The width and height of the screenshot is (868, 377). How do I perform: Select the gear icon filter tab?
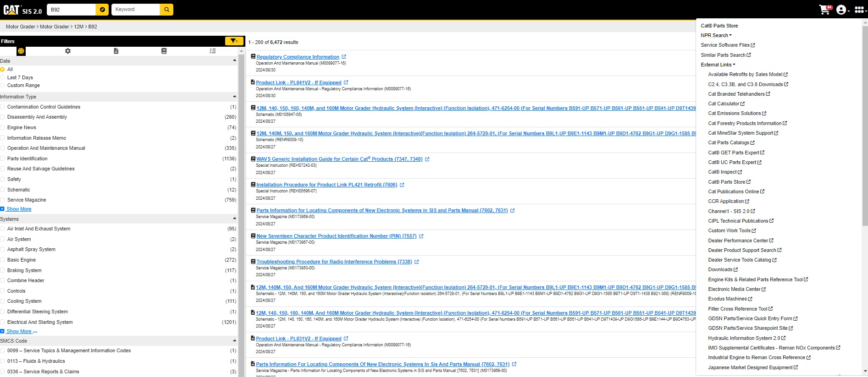coord(68,51)
